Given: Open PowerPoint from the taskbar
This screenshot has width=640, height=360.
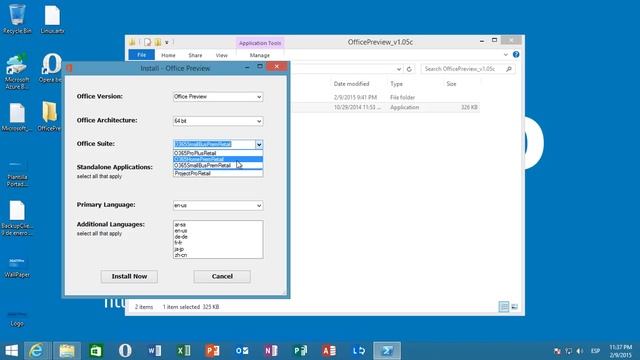Looking at the screenshot, I should (x=212, y=351).
